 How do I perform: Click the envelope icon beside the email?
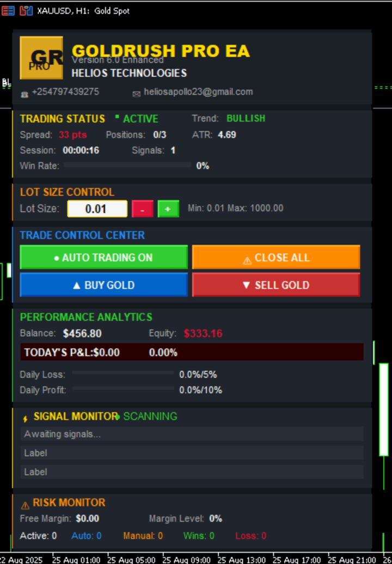coord(137,94)
